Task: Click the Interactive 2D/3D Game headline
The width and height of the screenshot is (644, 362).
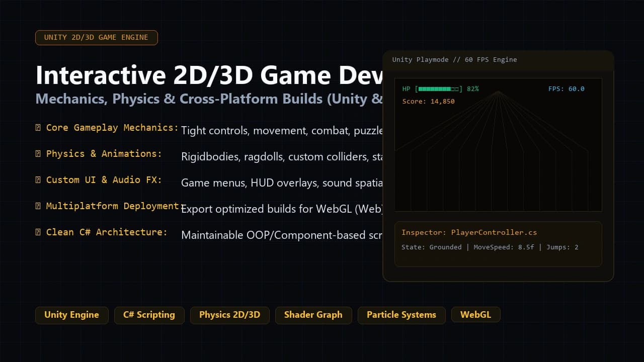Action: (x=209, y=75)
